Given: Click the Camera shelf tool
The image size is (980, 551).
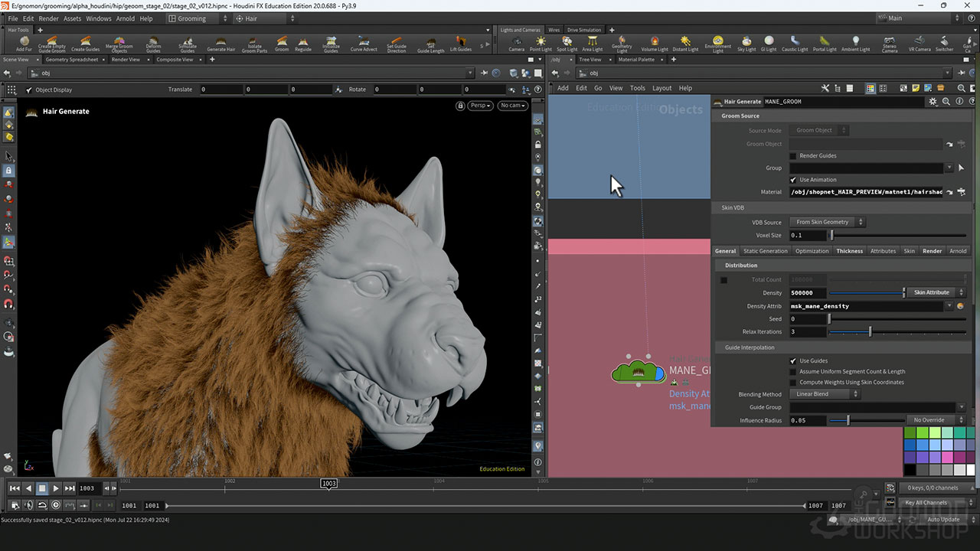Looking at the screenshot, I should [517, 44].
